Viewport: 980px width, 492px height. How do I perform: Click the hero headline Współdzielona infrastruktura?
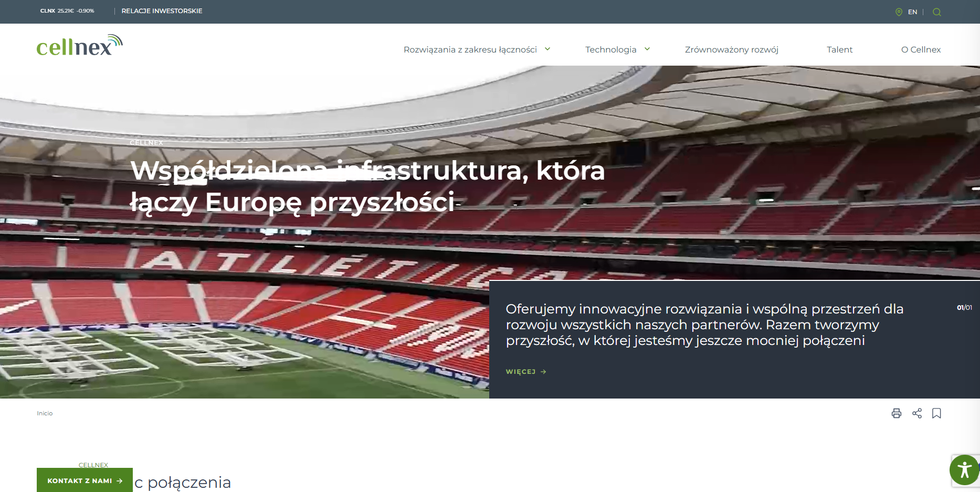click(x=367, y=186)
